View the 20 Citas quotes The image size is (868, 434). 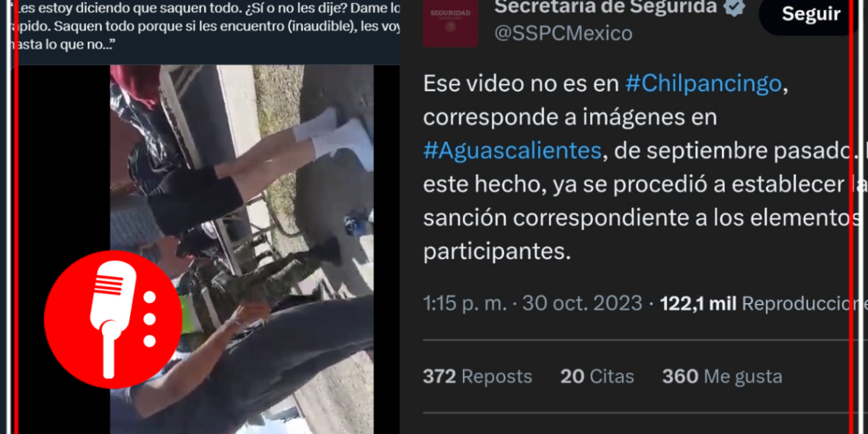pos(597,377)
